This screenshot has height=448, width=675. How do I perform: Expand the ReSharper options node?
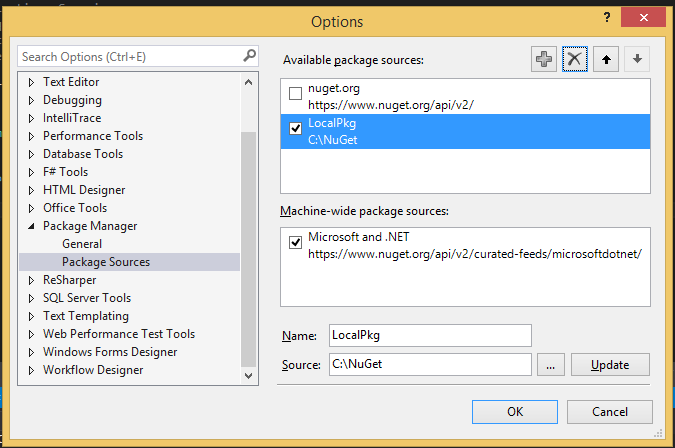pos(31,280)
